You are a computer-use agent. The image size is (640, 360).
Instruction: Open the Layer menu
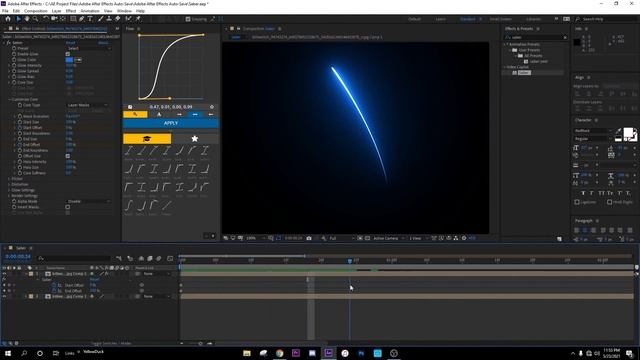pos(56,11)
